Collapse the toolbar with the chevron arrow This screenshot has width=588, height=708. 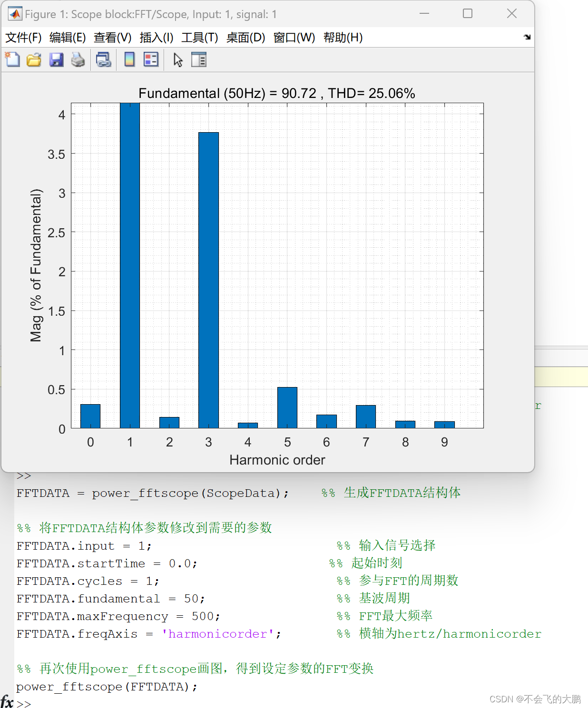click(528, 37)
